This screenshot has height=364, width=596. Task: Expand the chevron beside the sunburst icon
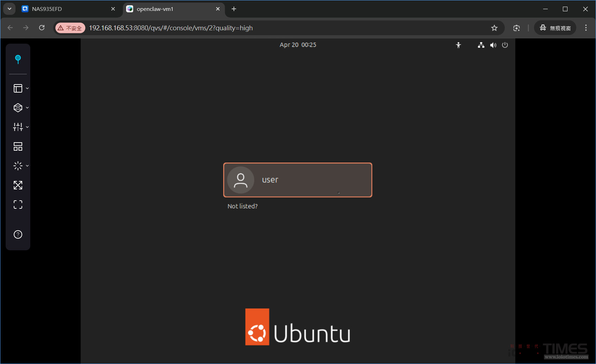27,166
